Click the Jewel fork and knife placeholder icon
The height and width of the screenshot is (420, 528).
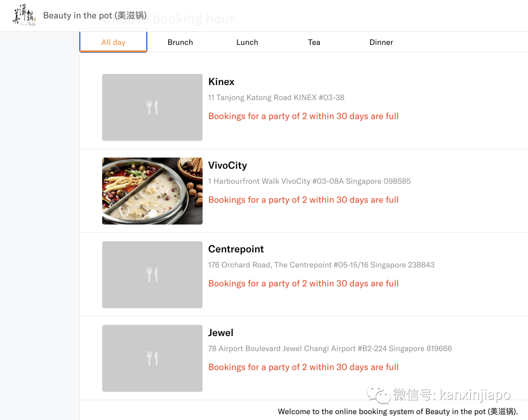pos(152,358)
